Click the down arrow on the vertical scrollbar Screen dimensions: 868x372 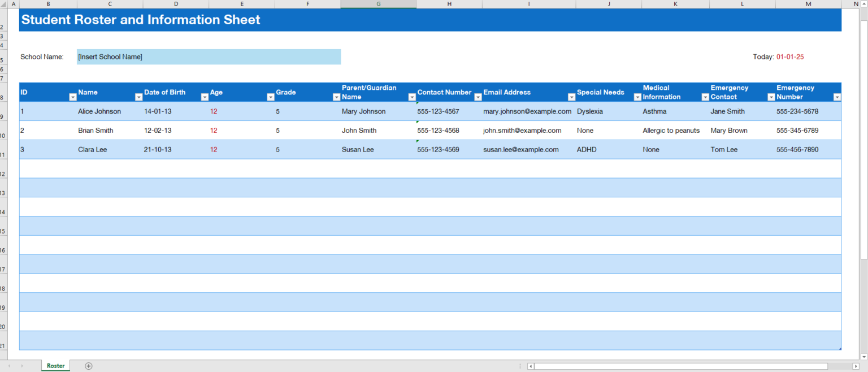click(863, 356)
